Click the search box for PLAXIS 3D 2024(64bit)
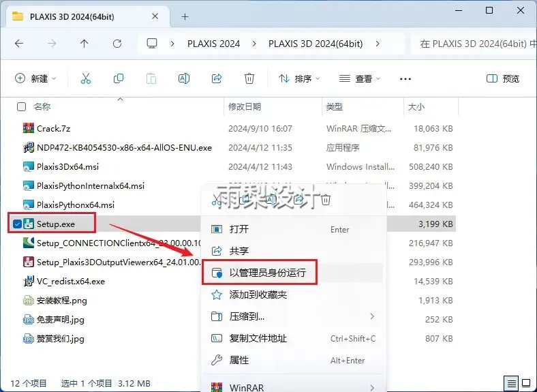Screen dimensions: 537x392 [x=474, y=44]
